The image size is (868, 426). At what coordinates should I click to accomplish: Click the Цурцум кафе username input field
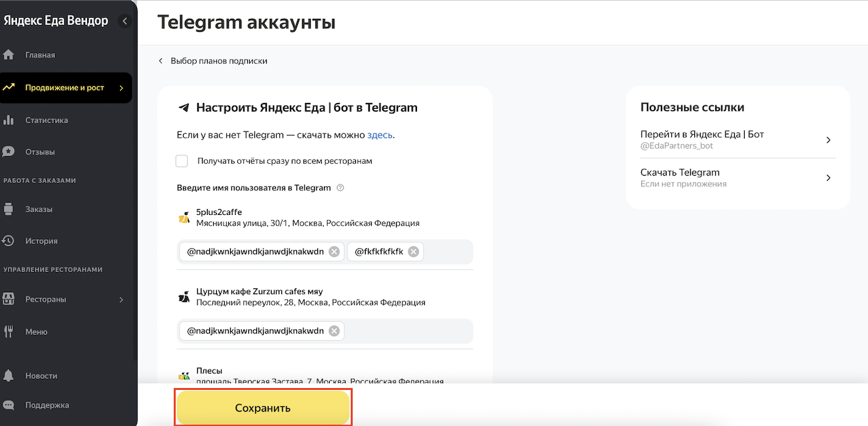(x=325, y=331)
